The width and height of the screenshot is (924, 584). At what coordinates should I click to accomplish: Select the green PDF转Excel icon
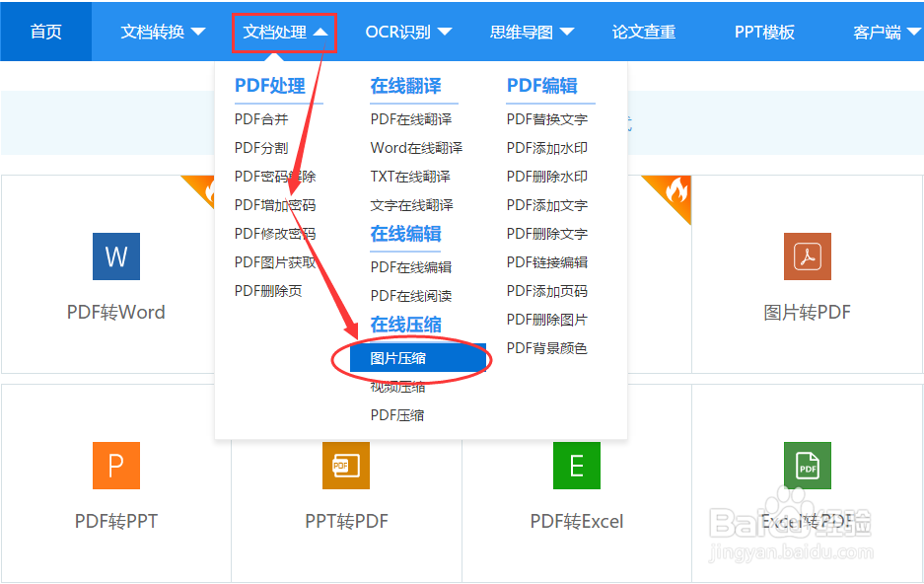point(576,465)
